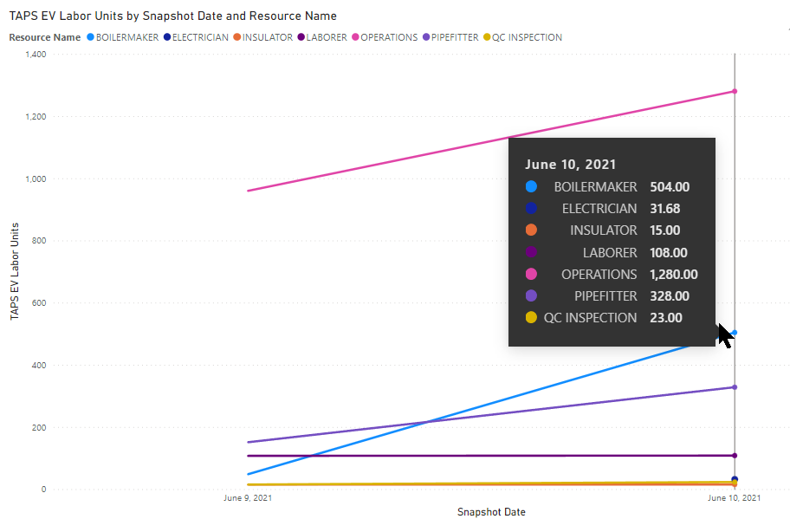This screenshot has width=790, height=532.
Task: Select QC INSPECTION in the legend
Action: click(x=527, y=37)
